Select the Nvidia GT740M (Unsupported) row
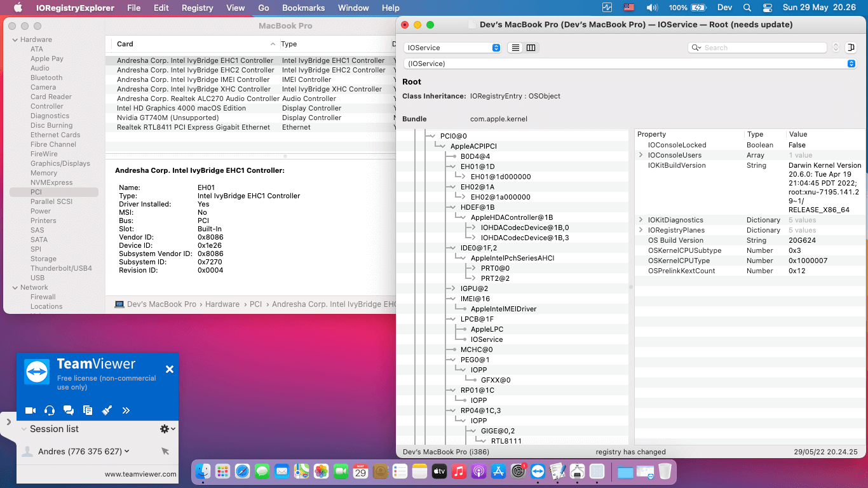The image size is (868, 488). click(x=249, y=118)
